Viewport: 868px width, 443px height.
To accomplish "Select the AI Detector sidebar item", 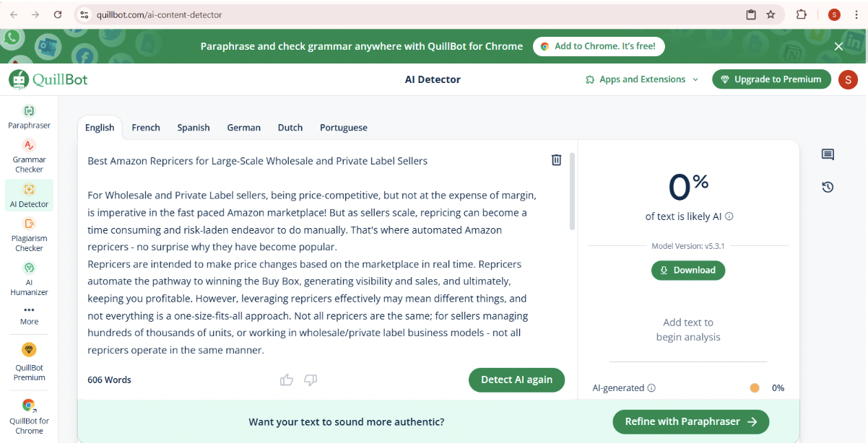I will pos(29,196).
